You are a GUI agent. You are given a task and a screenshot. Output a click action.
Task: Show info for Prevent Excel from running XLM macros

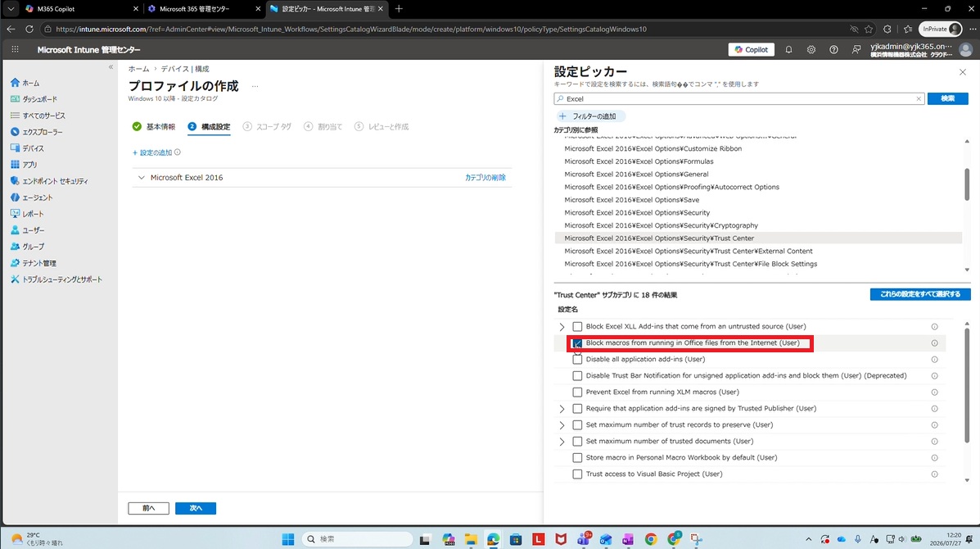934,392
